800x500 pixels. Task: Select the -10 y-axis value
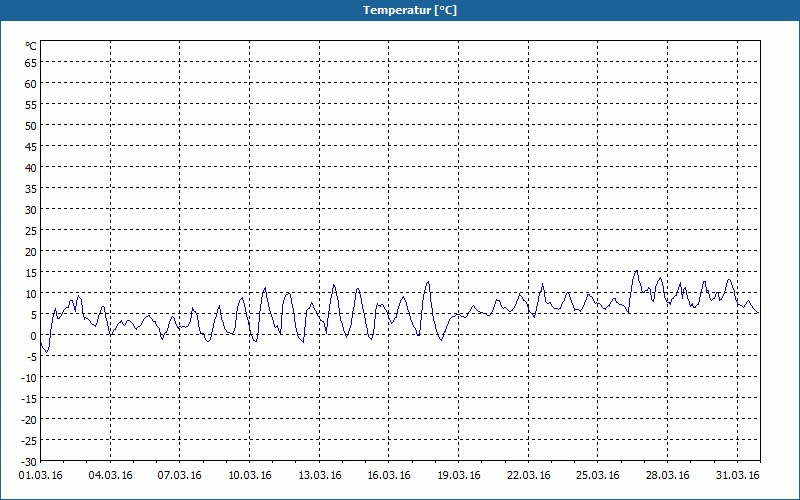pyautogui.click(x=29, y=378)
